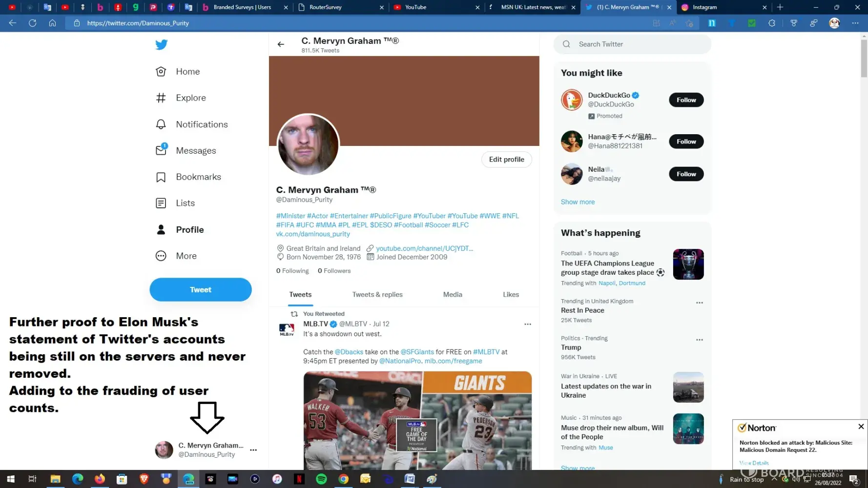Open options for the MLB.TV tweet
The height and width of the screenshot is (488, 868).
click(x=527, y=324)
